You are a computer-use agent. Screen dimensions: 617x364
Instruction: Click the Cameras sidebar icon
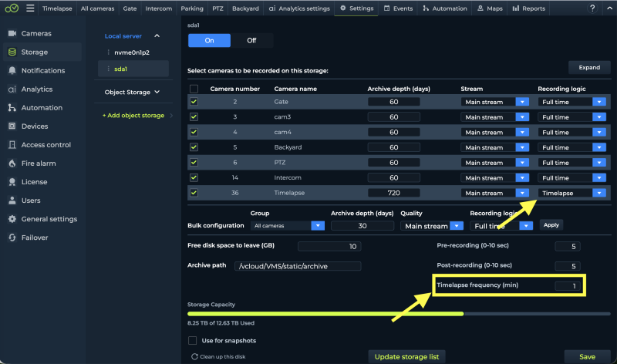click(x=12, y=33)
